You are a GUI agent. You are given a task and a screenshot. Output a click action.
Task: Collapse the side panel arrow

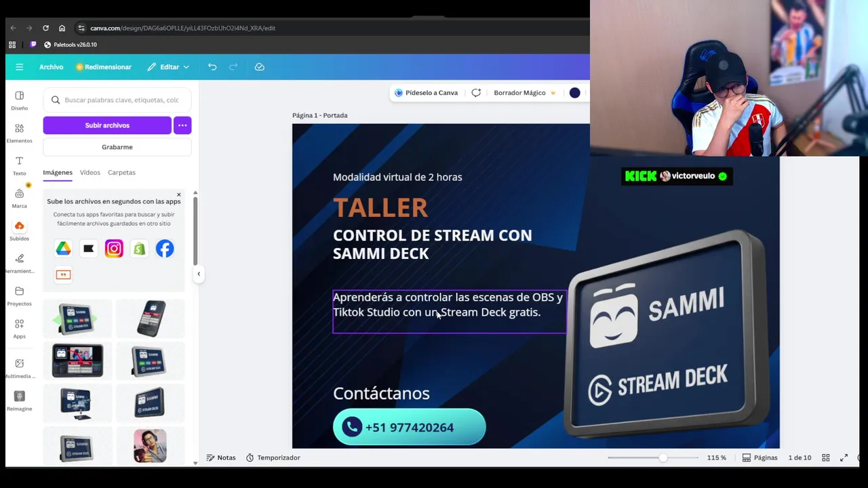199,274
